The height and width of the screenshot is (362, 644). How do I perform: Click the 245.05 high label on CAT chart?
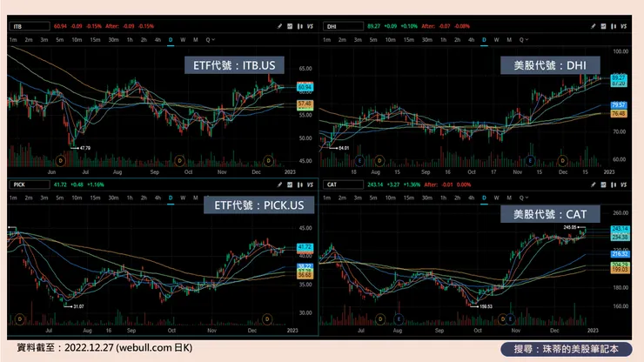click(570, 227)
